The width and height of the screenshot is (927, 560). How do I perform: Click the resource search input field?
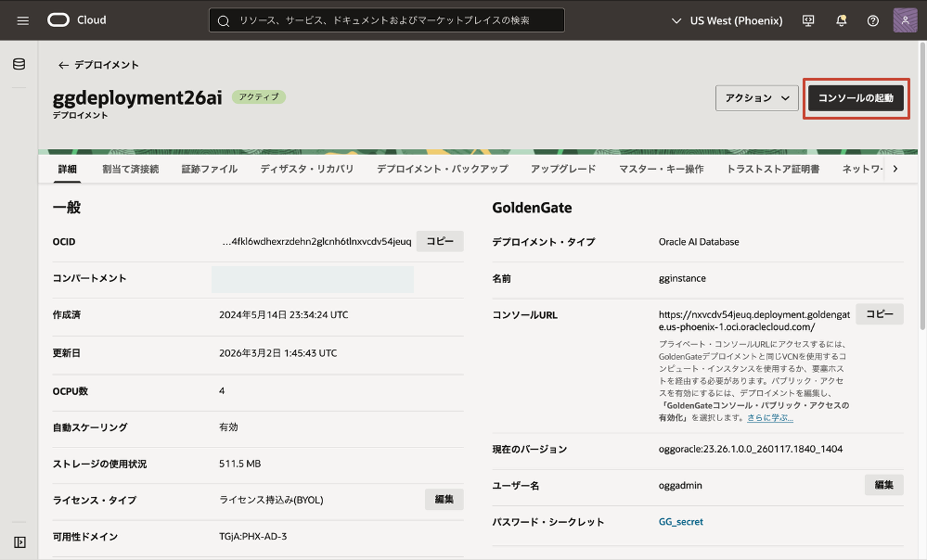coord(386,20)
